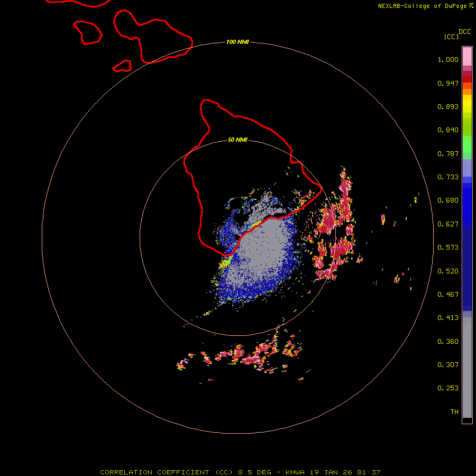Select the 0.573 value on color scale
This screenshot has height=476, width=476.
(x=448, y=248)
